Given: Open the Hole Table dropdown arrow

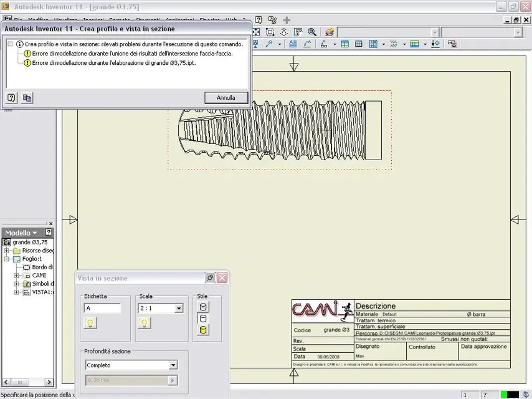Looking at the screenshot, I should (383, 44).
